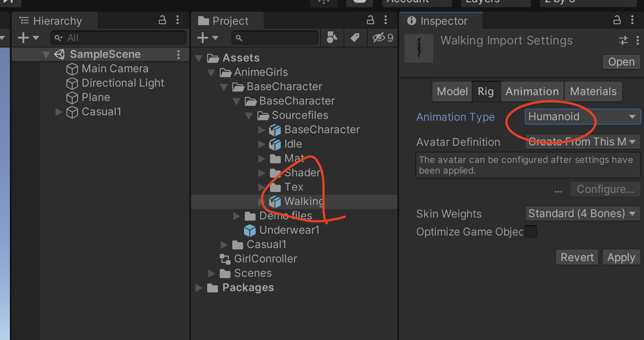This screenshot has height=340, width=644.
Task: Expand the Scenes folder
Action: click(212, 274)
